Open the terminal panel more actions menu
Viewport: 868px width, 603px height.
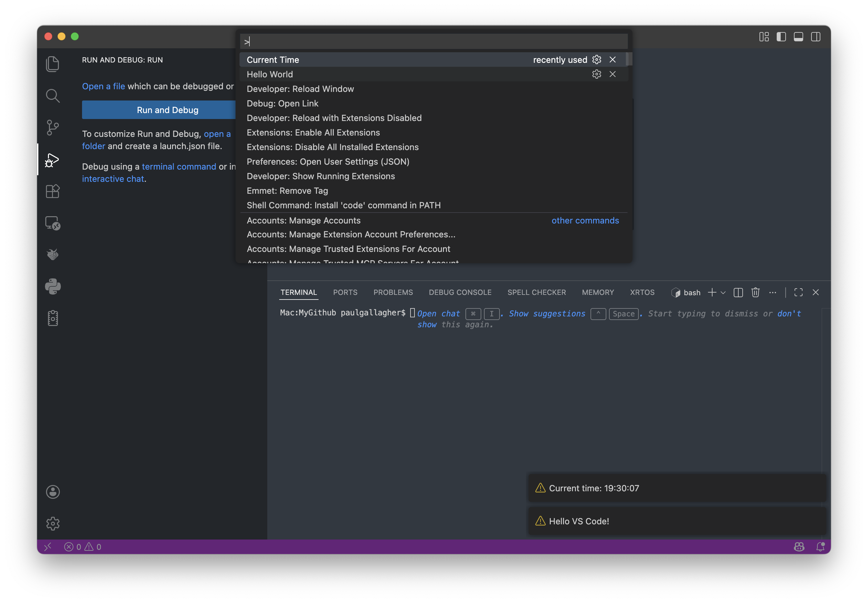[x=772, y=293]
